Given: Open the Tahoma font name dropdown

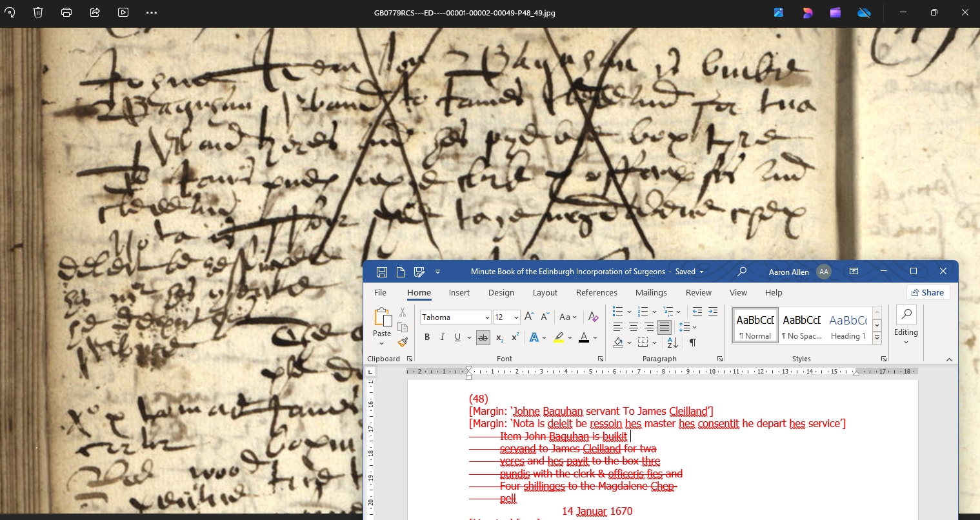Looking at the screenshot, I should coord(487,317).
